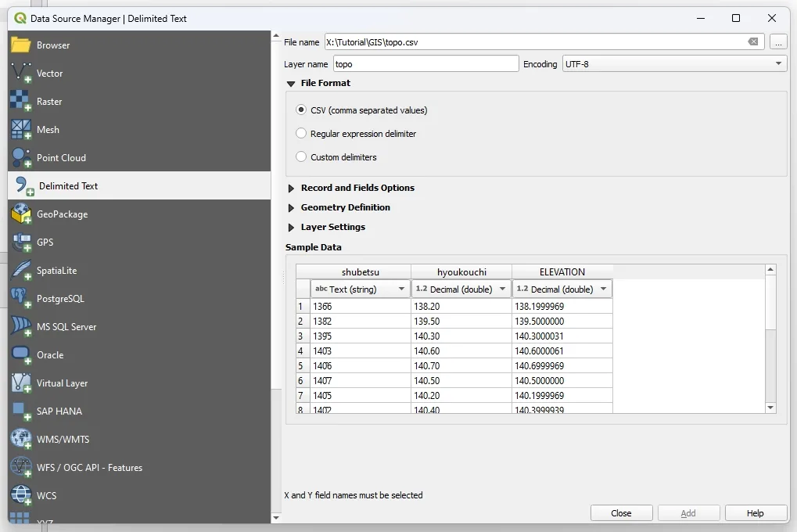Click the Help button
Viewport: 797px width, 532px height.
[755, 513]
